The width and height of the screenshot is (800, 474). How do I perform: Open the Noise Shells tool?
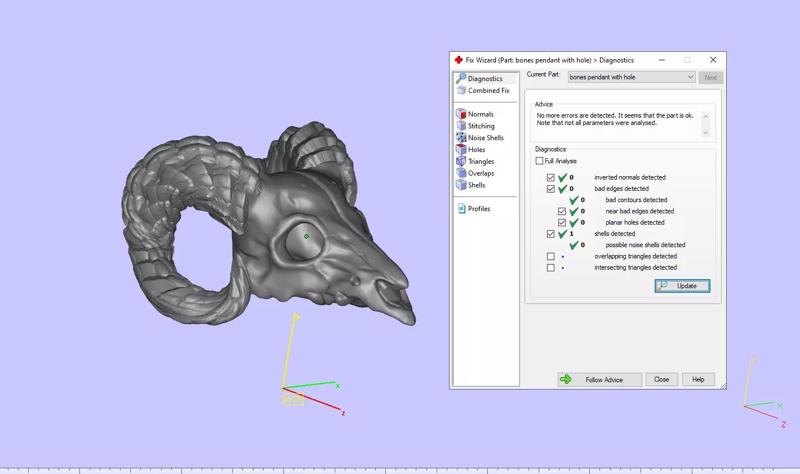(x=485, y=138)
